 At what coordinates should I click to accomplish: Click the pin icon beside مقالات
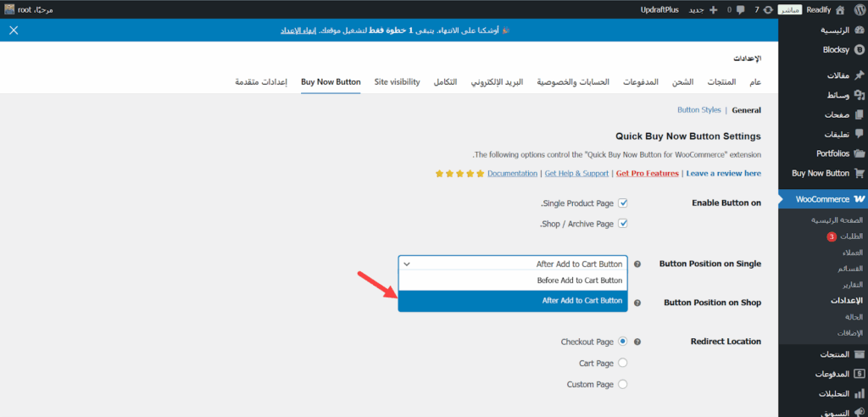860,75
